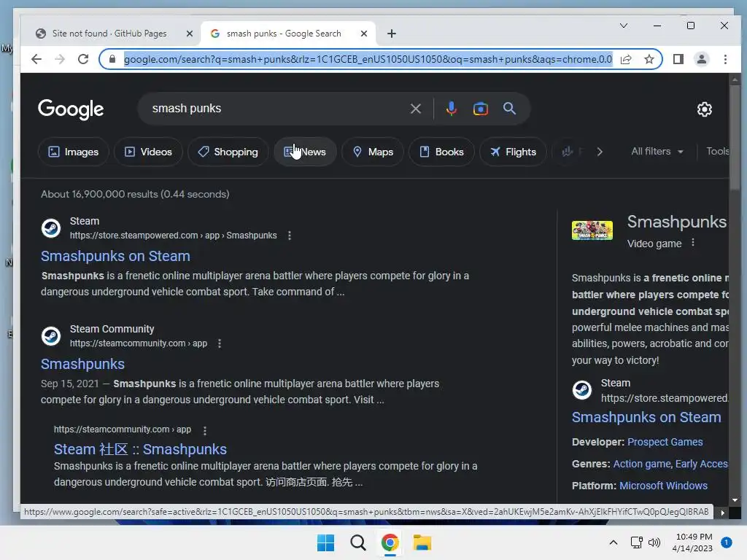Open the Chrome tab search dropdown
747x560 pixels.
(623, 26)
